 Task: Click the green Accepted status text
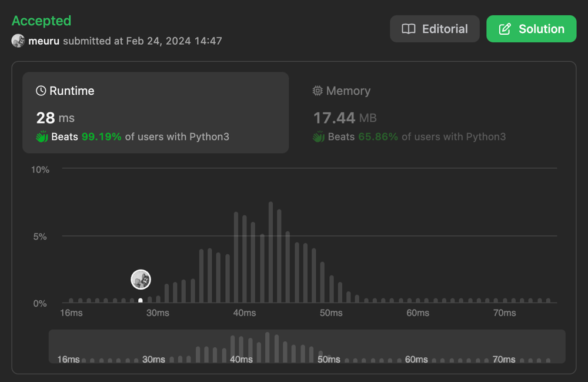[x=41, y=21]
